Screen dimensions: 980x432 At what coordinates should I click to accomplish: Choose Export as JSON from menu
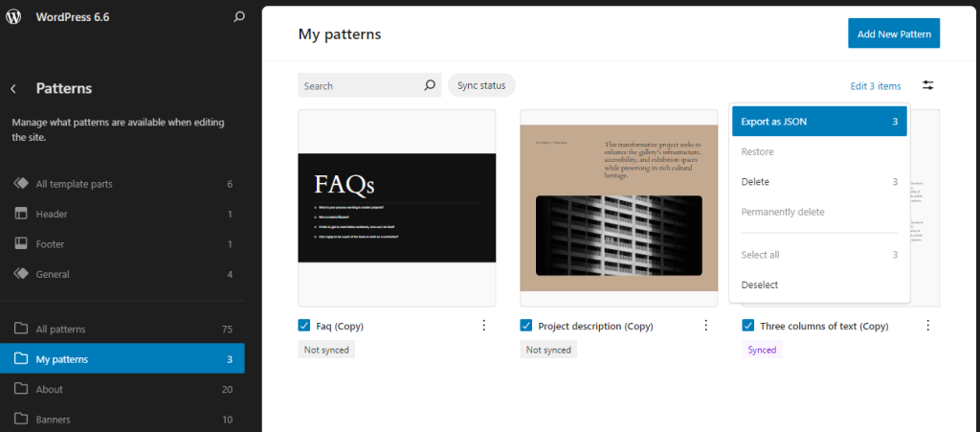[819, 122]
